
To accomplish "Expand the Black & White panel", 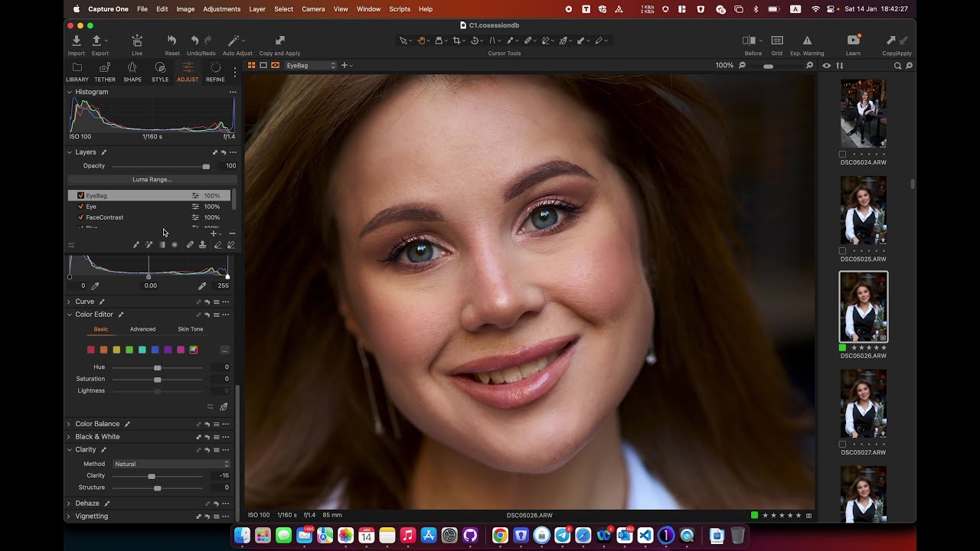I will click(69, 437).
